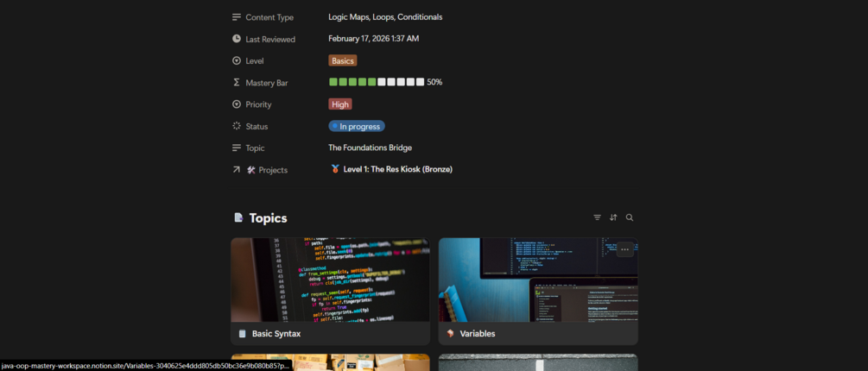Click the Content Type property icon
The image size is (868, 371).
click(237, 17)
